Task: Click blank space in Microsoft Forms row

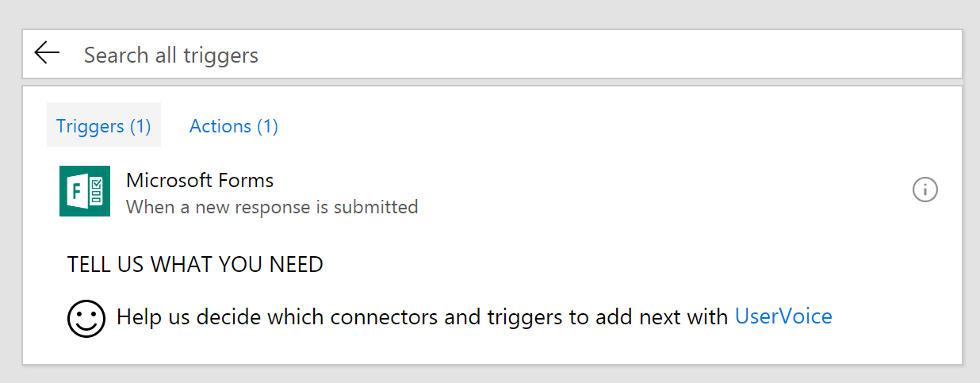Action: pos(634,191)
